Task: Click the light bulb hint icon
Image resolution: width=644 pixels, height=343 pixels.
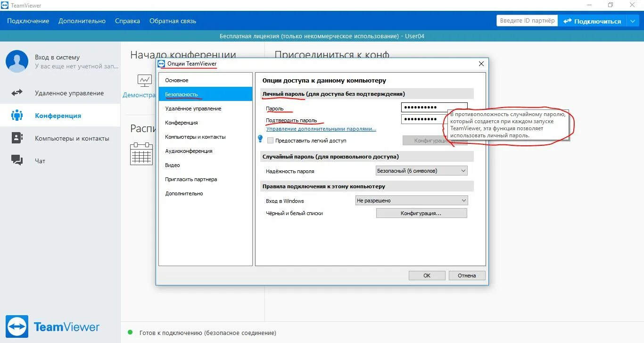Action: point(260,139)
